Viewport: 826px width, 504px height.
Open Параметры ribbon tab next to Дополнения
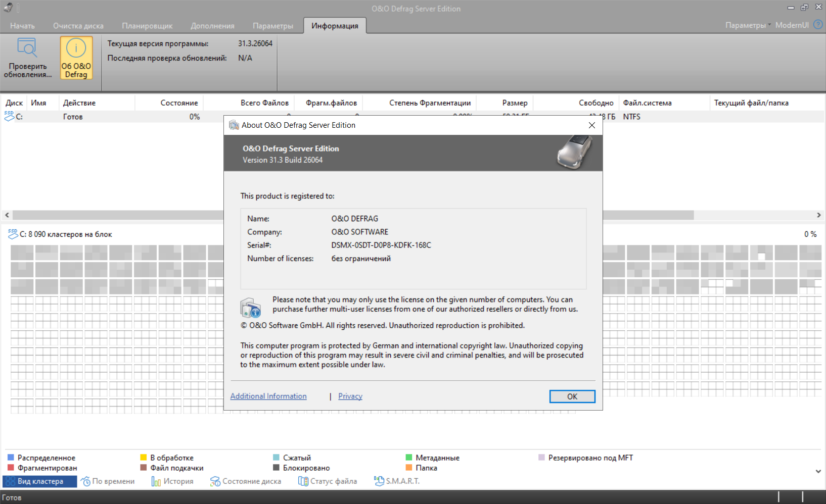point(273,26)
